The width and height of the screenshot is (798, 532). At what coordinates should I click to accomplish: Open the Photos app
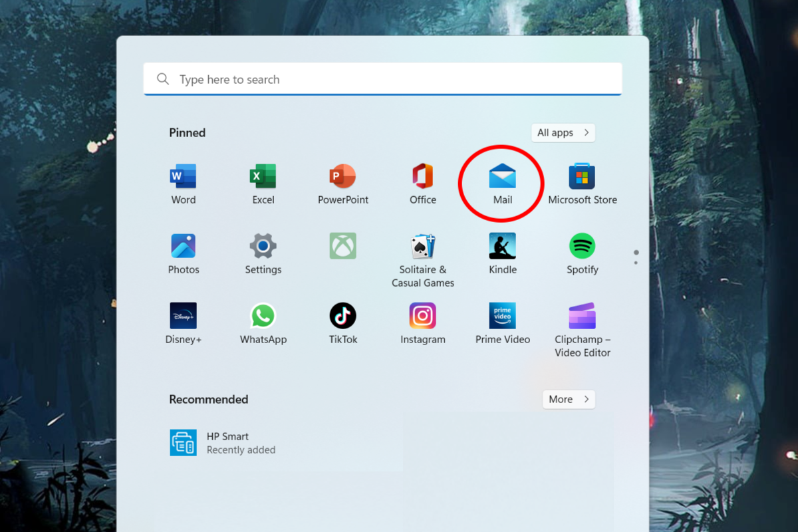click(183, 255)
